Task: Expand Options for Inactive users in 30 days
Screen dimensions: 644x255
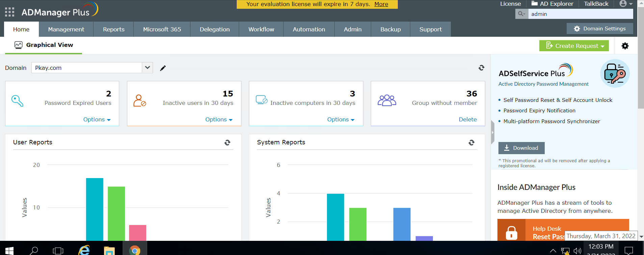Action: pos(219,119)
